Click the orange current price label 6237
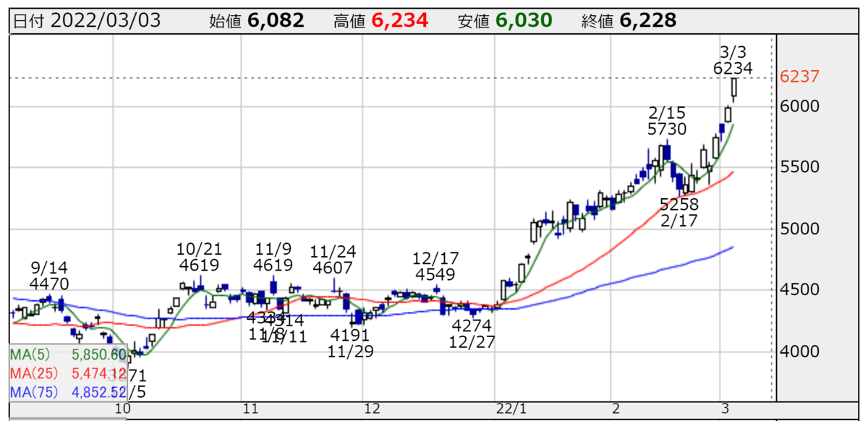Screen dimensions: 868x421 [799, 77]
